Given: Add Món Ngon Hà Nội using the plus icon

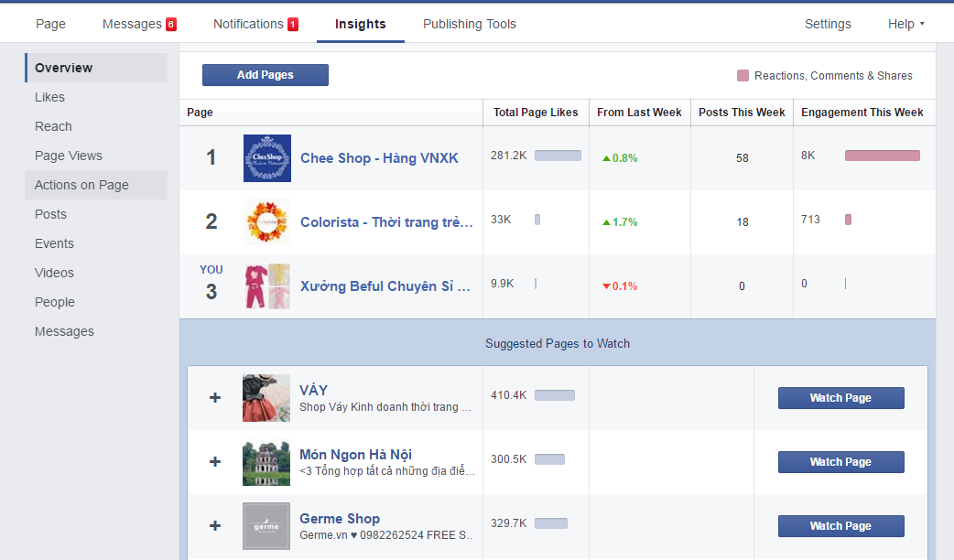Looking at the screenshot, I should 214,461.
